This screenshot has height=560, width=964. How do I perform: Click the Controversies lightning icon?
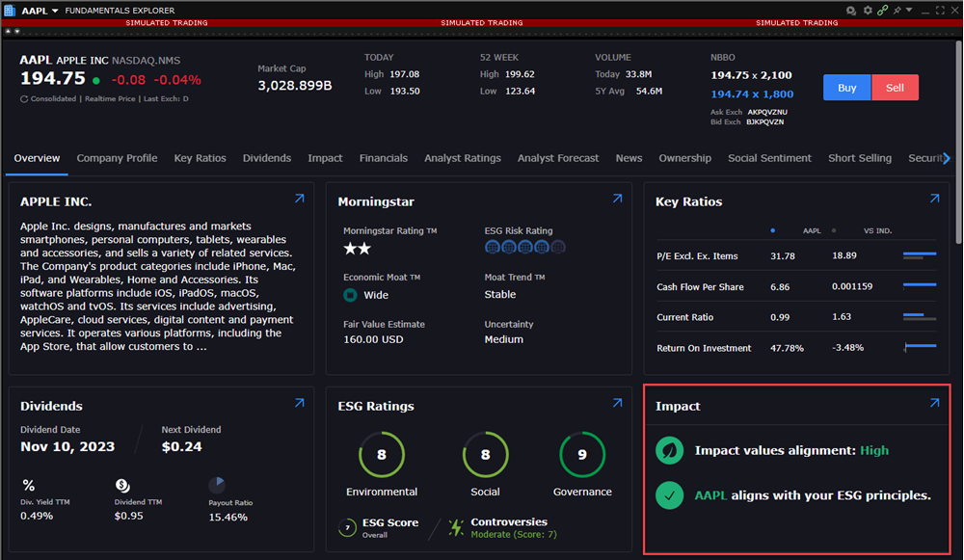coord(456,527)
